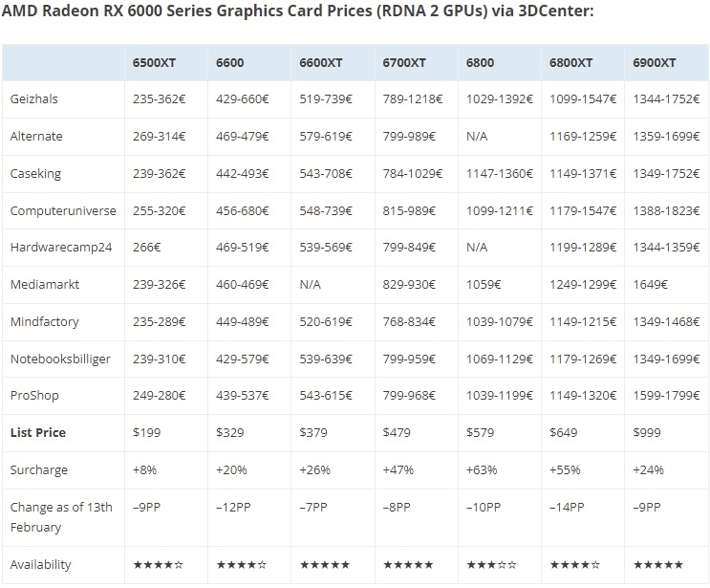This screenshot has height=588, width=710.
Task: Click the 6700XT availability stars
Action: (x=408, y=565)
